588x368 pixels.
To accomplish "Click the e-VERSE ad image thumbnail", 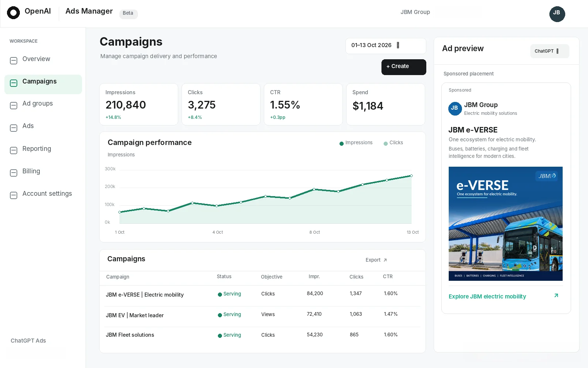I will coord(505,224).
